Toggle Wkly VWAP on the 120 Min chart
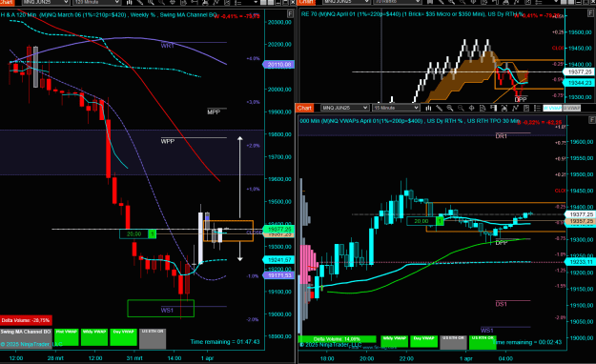The height and width of the screenshot is (364, 596). click(x=93, y=337)
